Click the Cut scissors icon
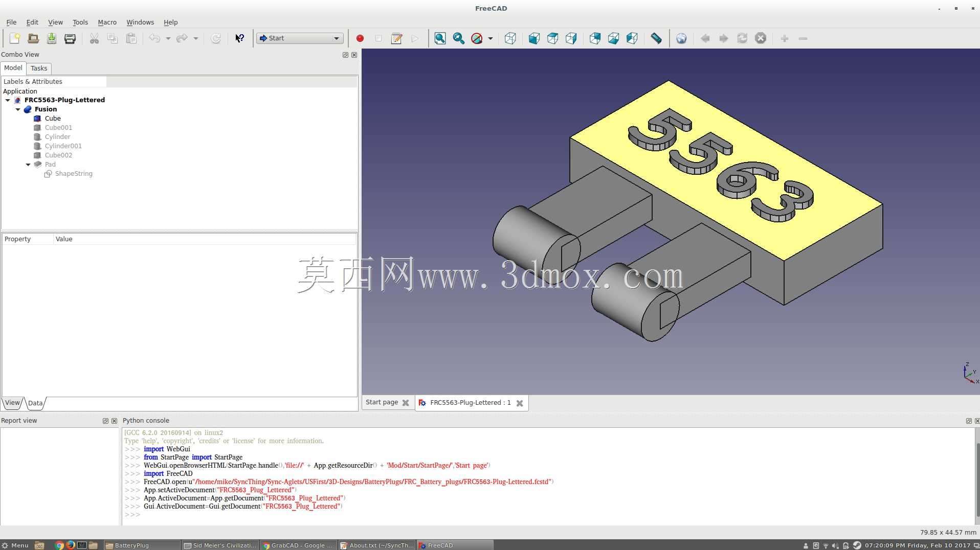This screenshot has height=550, width=980. pyautogui.click(x=94, y=38)
